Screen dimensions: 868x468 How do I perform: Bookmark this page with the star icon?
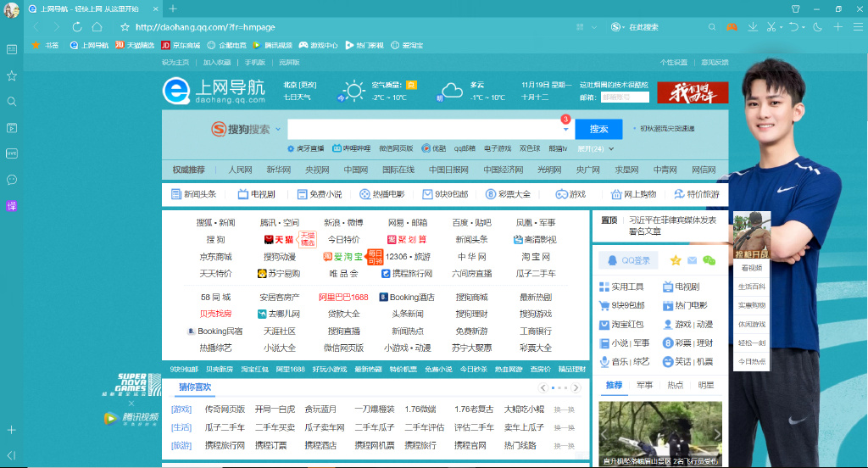pos(125,26)
